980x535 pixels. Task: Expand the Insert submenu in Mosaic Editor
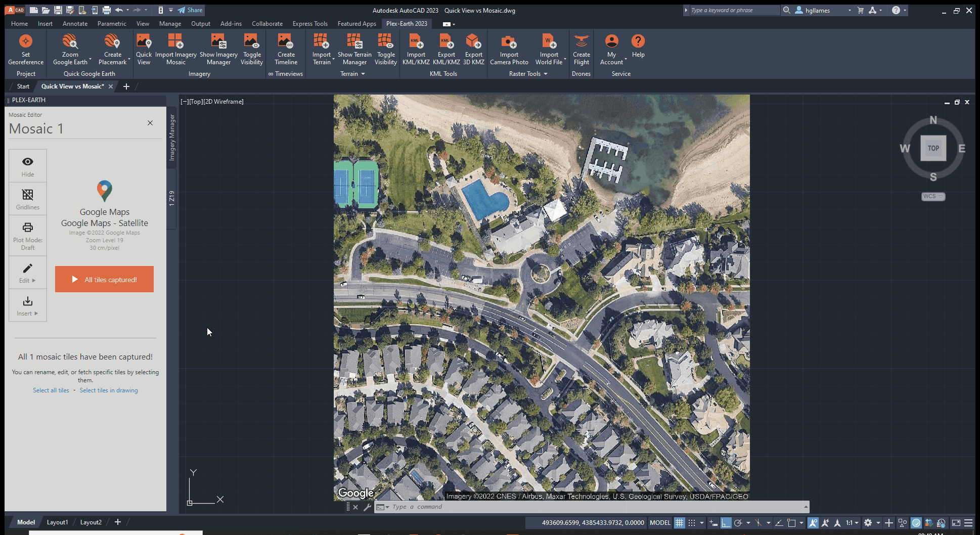point(28,305)
